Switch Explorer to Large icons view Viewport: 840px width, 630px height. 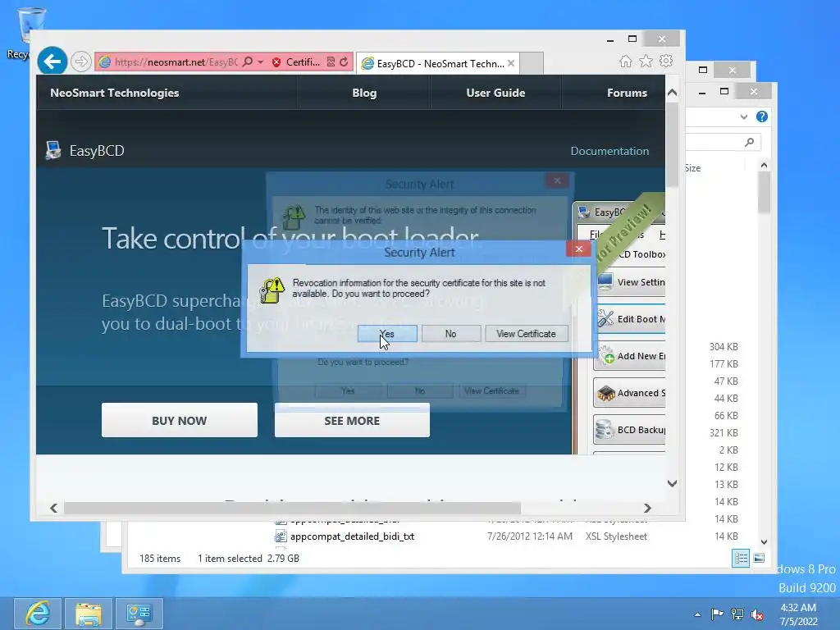pyautogui.click(x=759, y=558)
